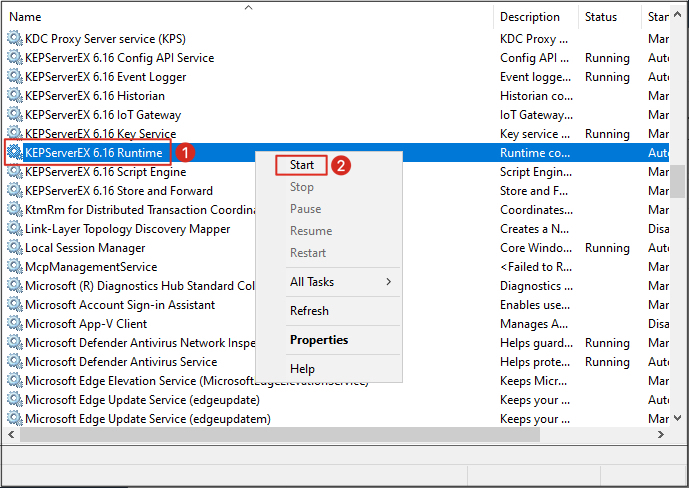Sort by the Name column header
Image resolution: width=689 pixels, height=488 pixels.
click(248, 17)
